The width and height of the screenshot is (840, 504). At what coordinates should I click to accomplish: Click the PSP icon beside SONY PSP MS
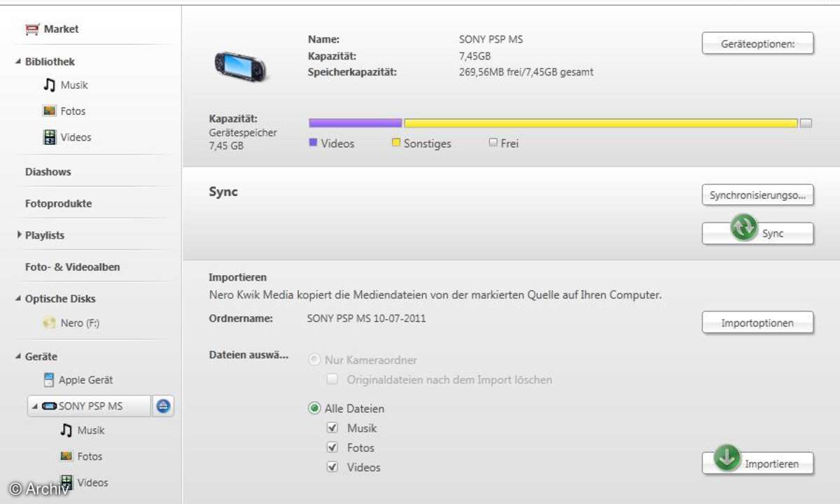[x=49, y=406]
